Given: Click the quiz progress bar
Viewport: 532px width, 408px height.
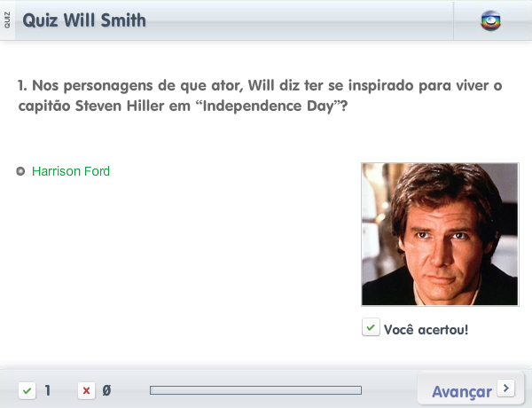Looking at the screenshot, I should click(256, 390).
